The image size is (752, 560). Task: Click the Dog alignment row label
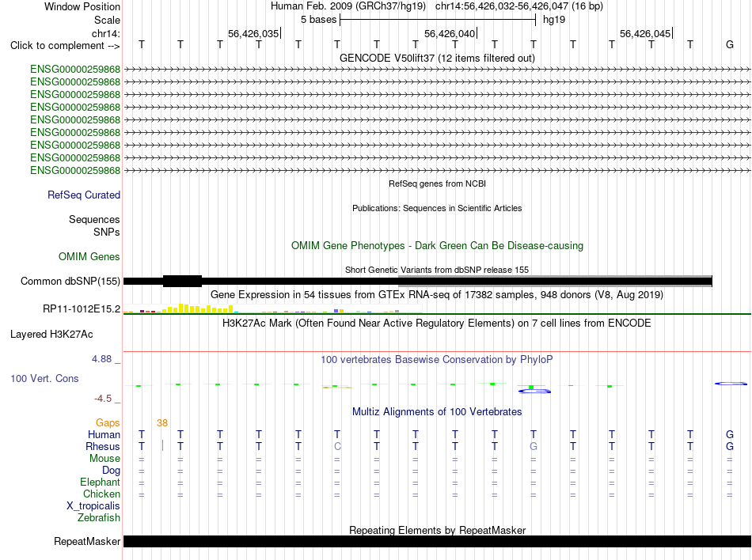click(x=112, y=471)
